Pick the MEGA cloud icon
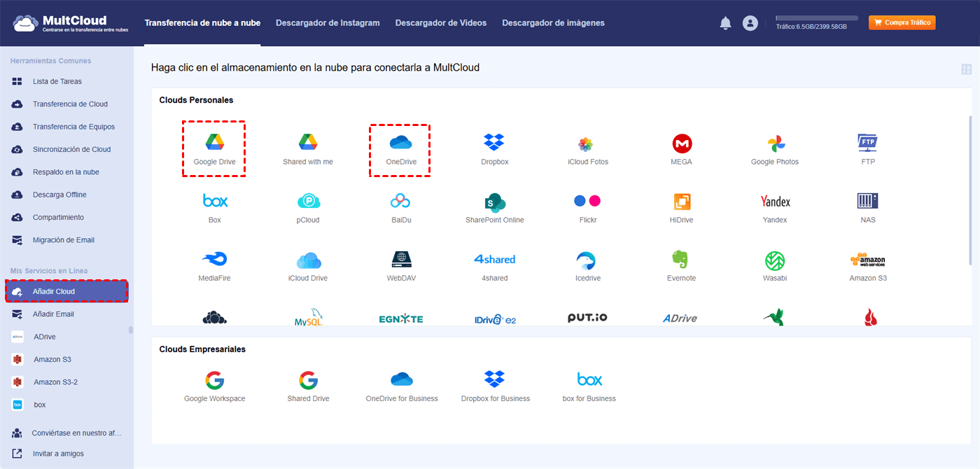 tap(681, 150)
